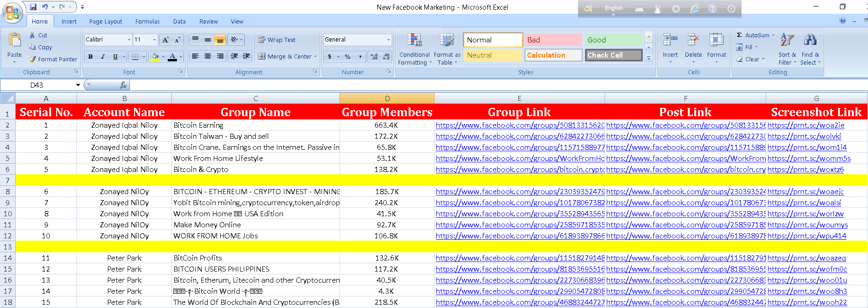Expand the Name Box dropdown

click(78, 85)
